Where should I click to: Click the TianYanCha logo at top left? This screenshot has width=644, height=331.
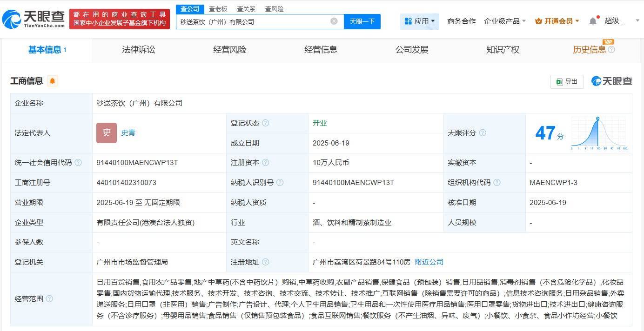[34, 19]
